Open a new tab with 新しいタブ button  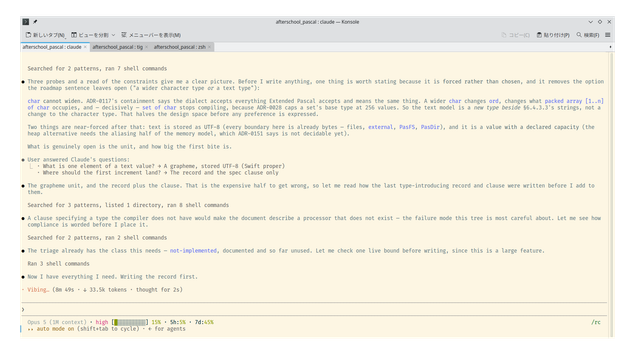click(x=45, y=35)
